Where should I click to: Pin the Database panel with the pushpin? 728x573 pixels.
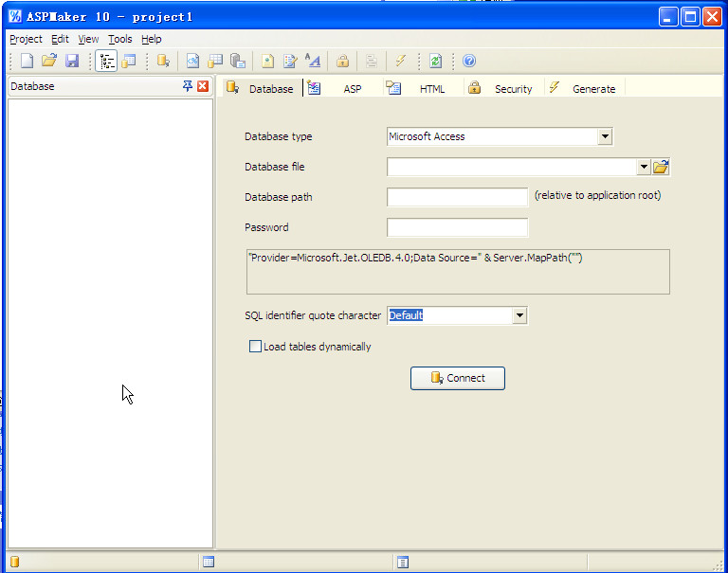[188, 86]
